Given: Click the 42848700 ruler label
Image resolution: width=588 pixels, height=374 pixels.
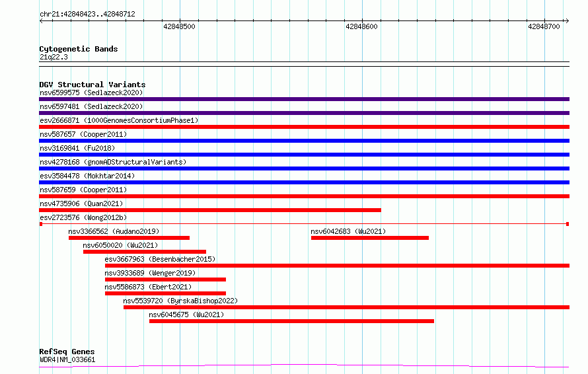Looking at the screenshot, I should point(544,26).
